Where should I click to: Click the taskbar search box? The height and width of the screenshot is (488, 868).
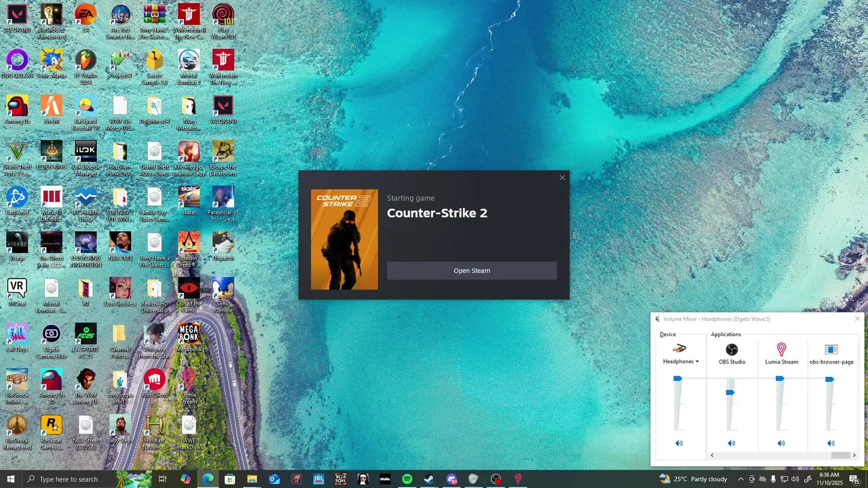click(86, 479)
